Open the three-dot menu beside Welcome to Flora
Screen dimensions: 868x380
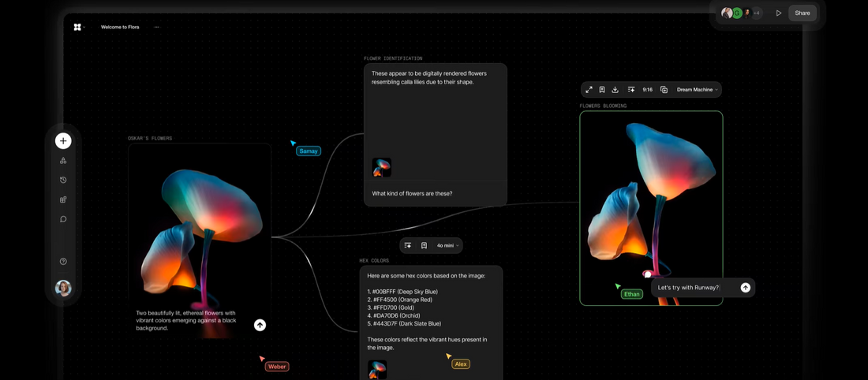(156, 27)
